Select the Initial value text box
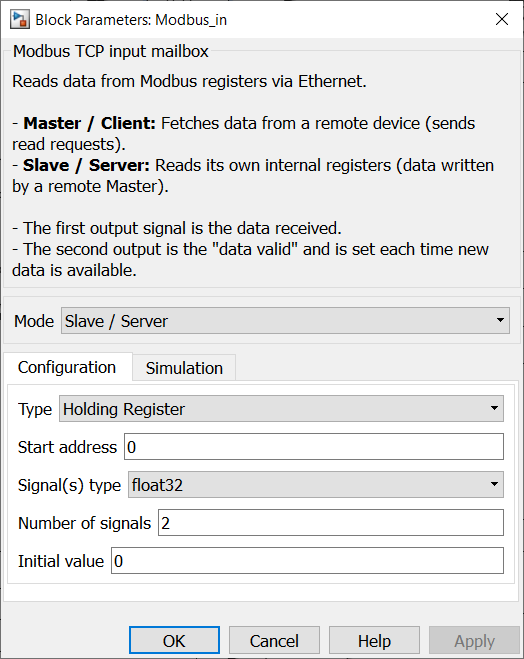Viewport: 524px width, 659px height. coord(307,561)
